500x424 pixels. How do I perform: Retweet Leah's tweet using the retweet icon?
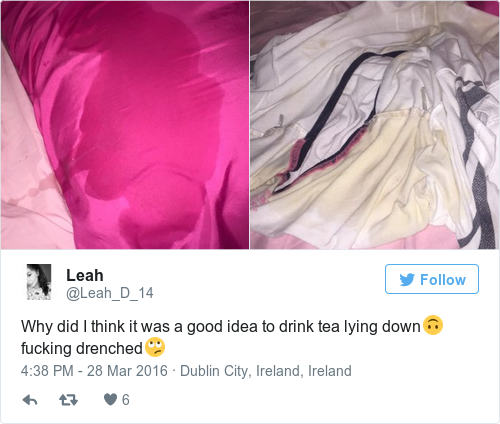(x=68, y=400)
